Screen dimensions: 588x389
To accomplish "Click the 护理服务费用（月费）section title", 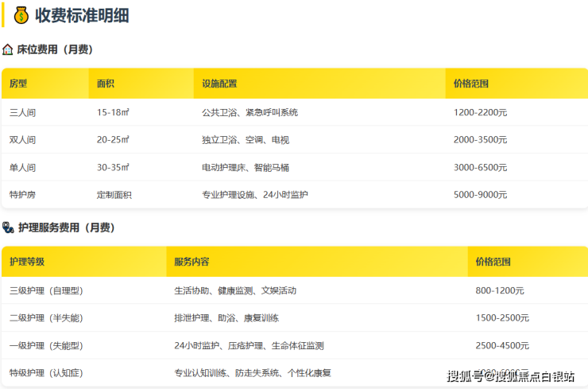I will point(66,228).
